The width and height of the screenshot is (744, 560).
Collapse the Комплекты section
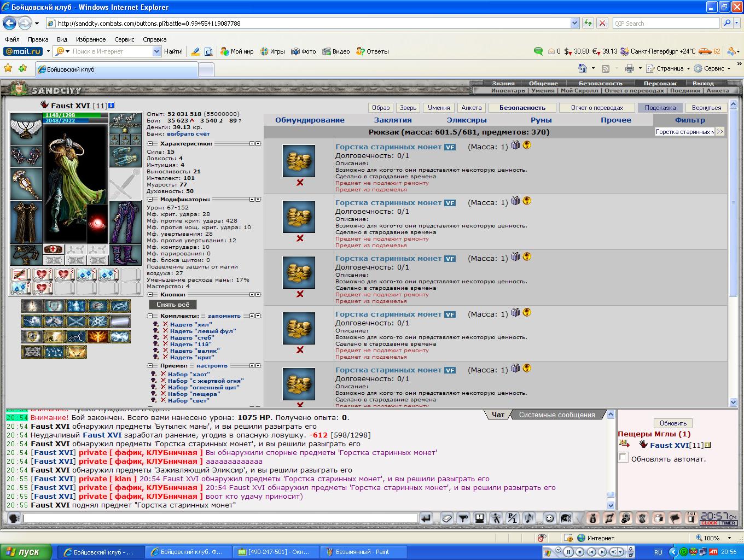pos(150,316)
